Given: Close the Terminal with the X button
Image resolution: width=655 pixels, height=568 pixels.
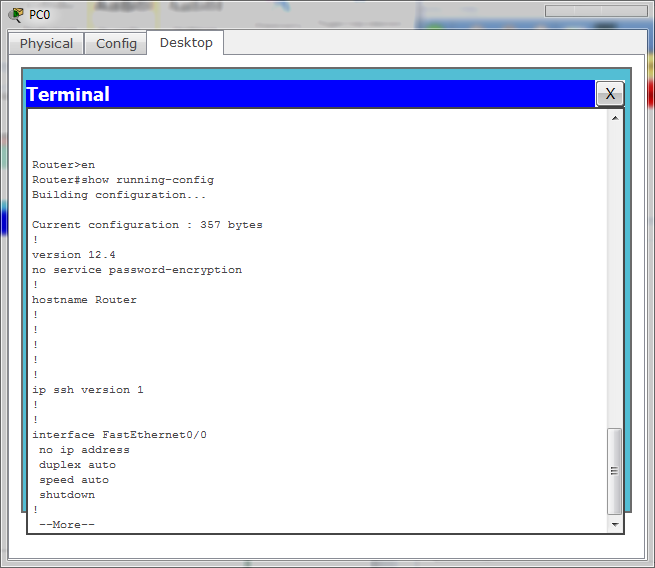Looking at the screenshot, I should coord(610,94).
